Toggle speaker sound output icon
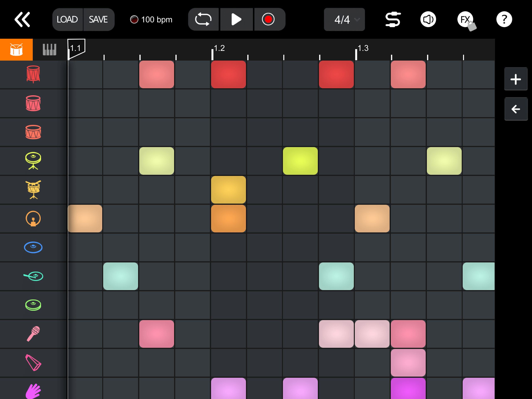 428,19
